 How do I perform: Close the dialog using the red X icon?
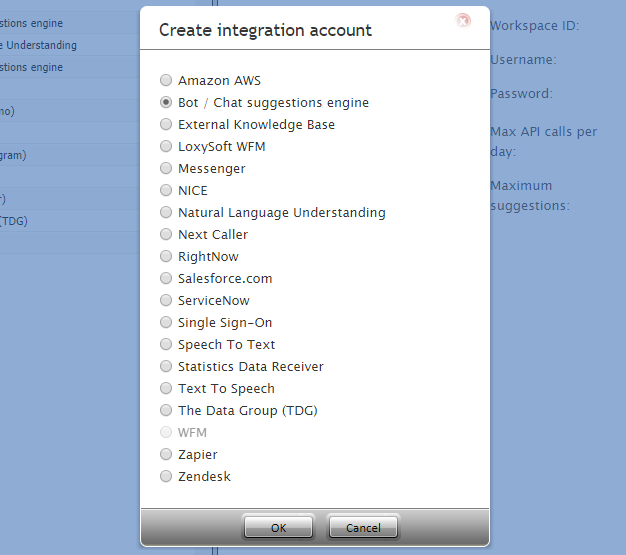pyautogui.click(x=463, y=21)
